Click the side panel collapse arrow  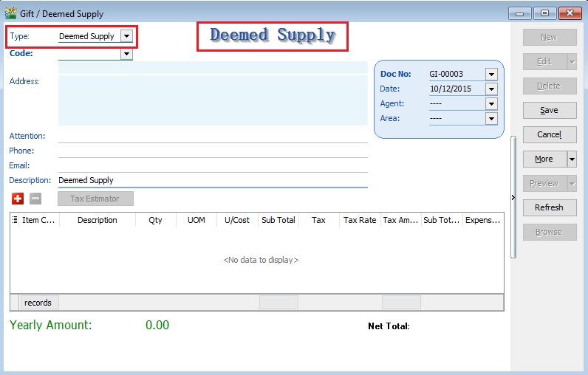[513, 197]
